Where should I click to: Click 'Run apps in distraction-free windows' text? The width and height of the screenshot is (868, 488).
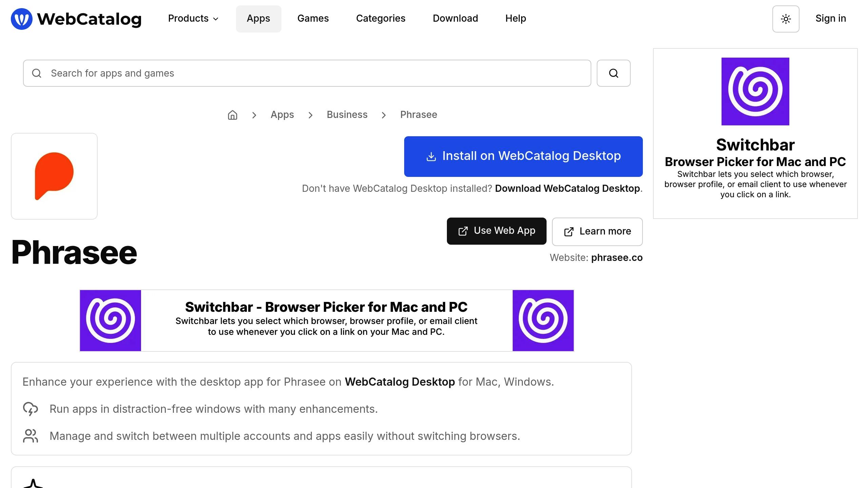point(214,409)
